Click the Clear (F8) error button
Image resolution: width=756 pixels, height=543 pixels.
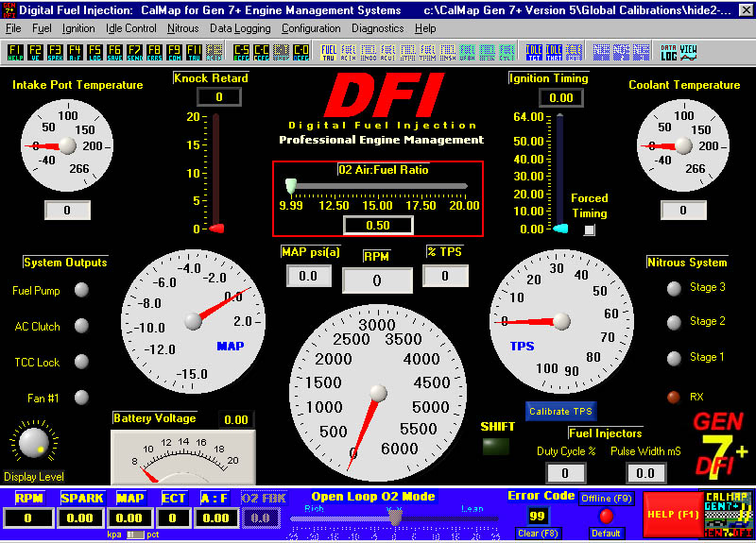click(538, 533)
